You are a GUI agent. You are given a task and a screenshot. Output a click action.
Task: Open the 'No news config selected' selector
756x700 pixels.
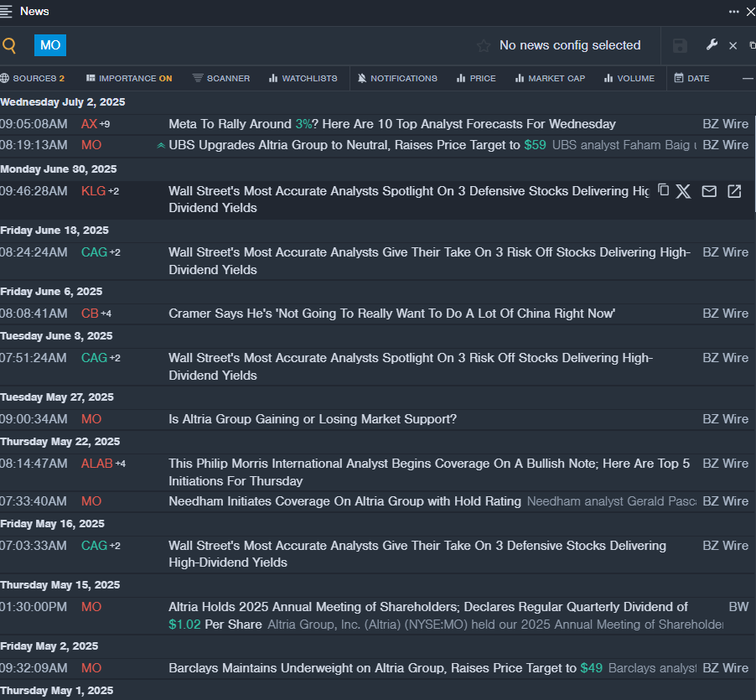(570, 45)
